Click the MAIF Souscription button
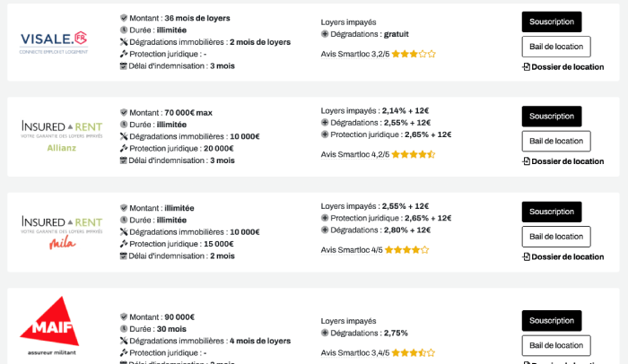Viewport: 628px width, 364px height. pyautogui.click(x=552, y=320)
